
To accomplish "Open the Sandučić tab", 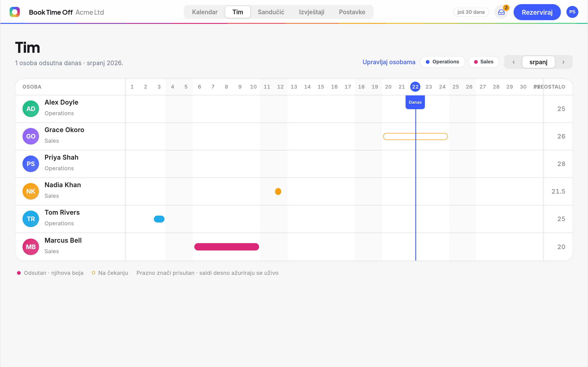I will point(271,12).
